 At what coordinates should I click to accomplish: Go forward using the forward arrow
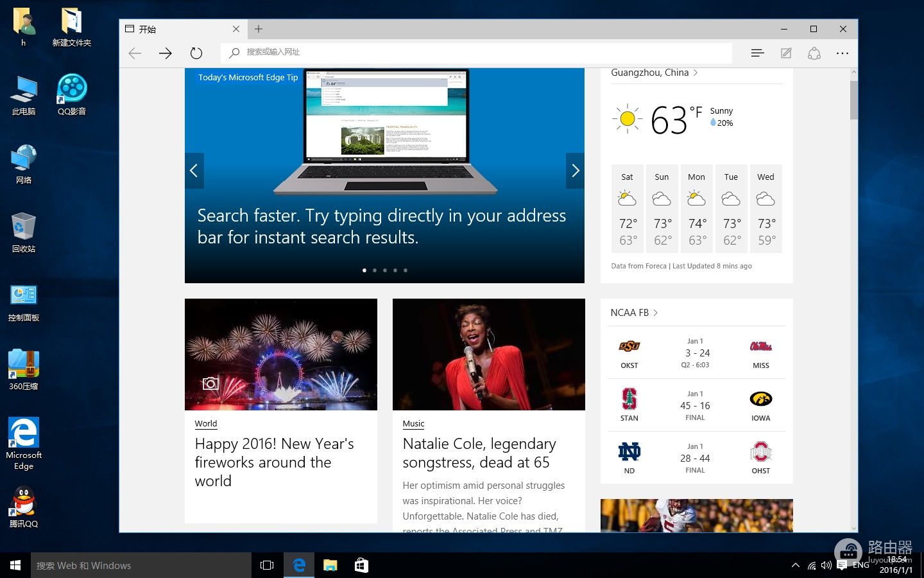coord(166,53)
